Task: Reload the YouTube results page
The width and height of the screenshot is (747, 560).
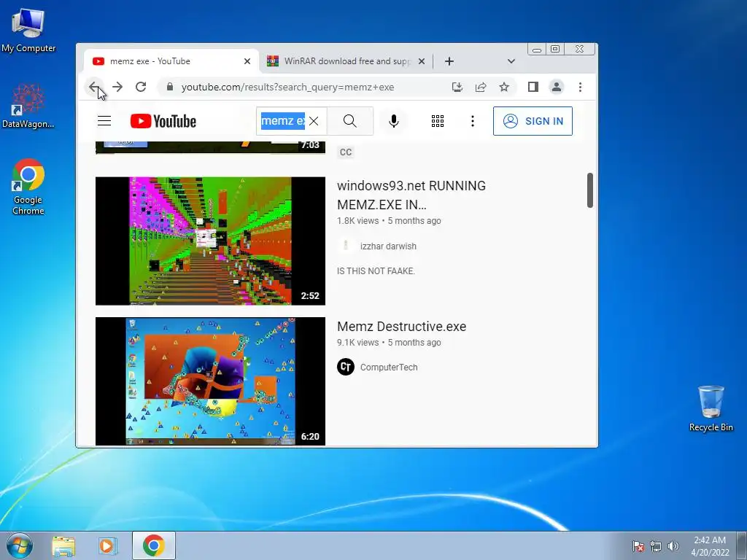Action: click(x=141, y=87)
